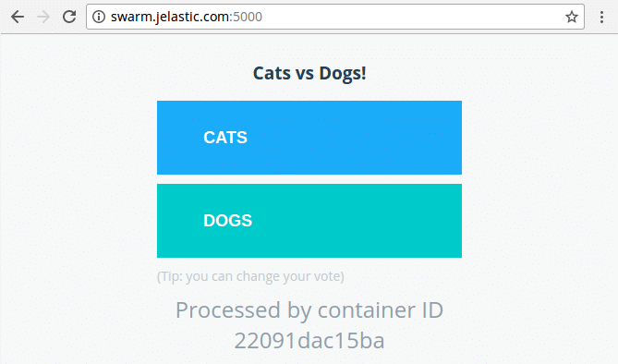Open the Chrome three-dot menu
Image resolution: width=618 pixels, height=364 pixels.
[601, 17]
